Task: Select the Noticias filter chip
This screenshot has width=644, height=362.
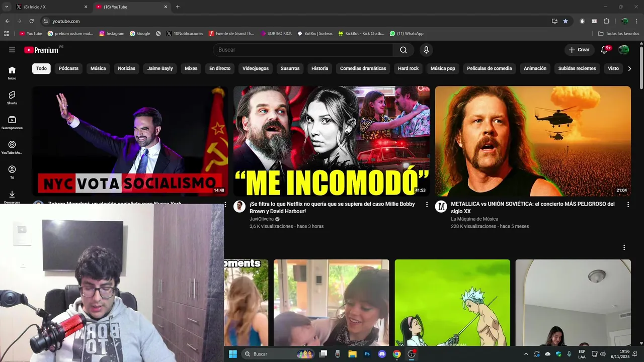Action: 126,68
